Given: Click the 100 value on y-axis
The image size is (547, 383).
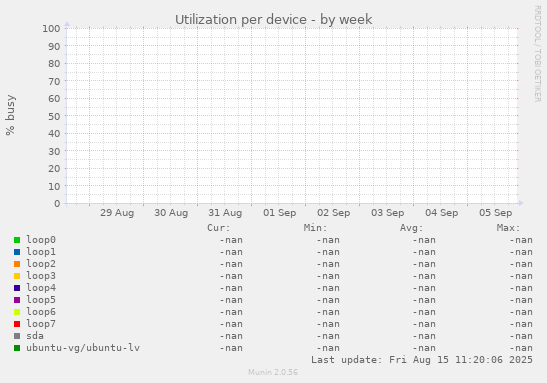Looking at the screenshot, I should [51, 29].
